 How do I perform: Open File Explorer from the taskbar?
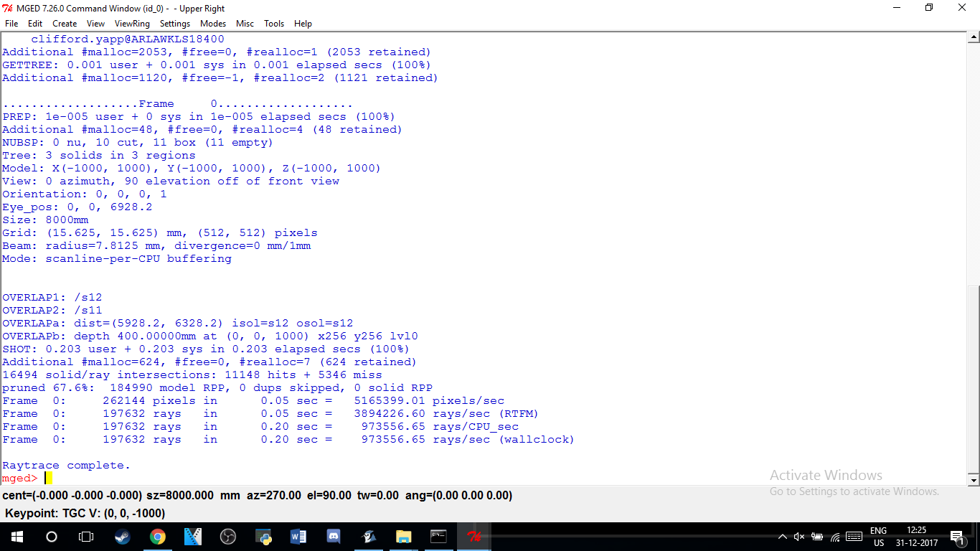click(404, 537)
